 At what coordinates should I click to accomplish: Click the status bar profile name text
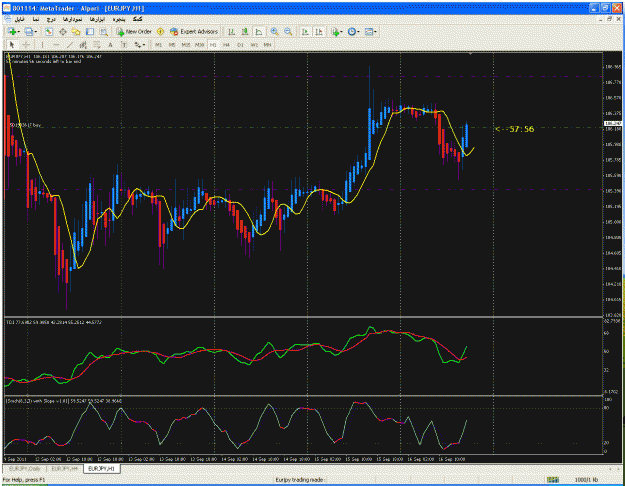(x=299, y=480)
